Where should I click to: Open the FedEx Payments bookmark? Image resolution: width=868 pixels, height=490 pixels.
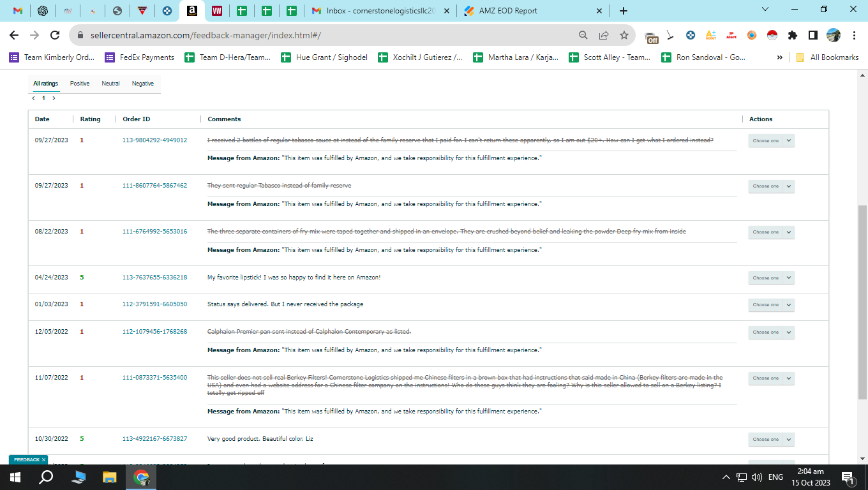(140, 57)
